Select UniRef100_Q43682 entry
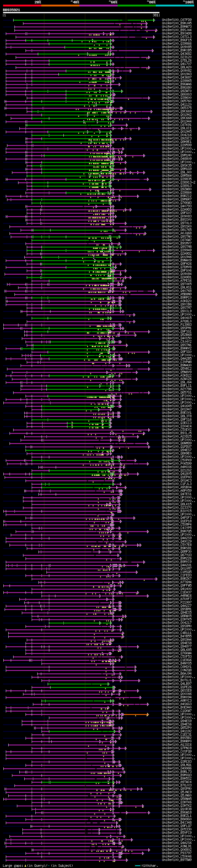197x868 pixels. [x=177, y=54]
